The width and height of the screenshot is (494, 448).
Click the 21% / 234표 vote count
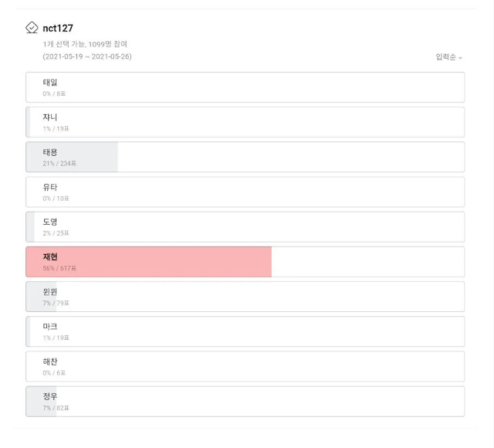(60, 164)
